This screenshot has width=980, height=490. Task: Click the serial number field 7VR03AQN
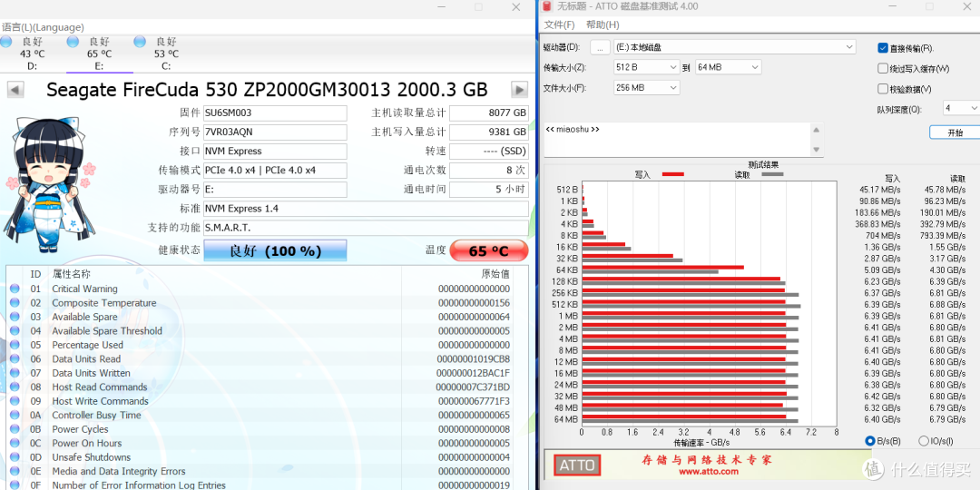pyautogui.click(x=275, y=132)
